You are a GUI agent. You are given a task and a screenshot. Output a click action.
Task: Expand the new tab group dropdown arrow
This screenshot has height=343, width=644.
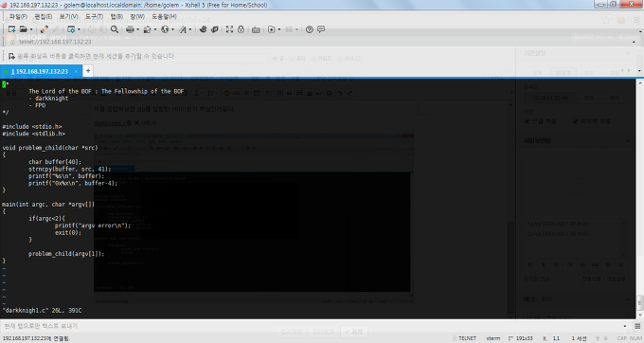pos(278,29)
